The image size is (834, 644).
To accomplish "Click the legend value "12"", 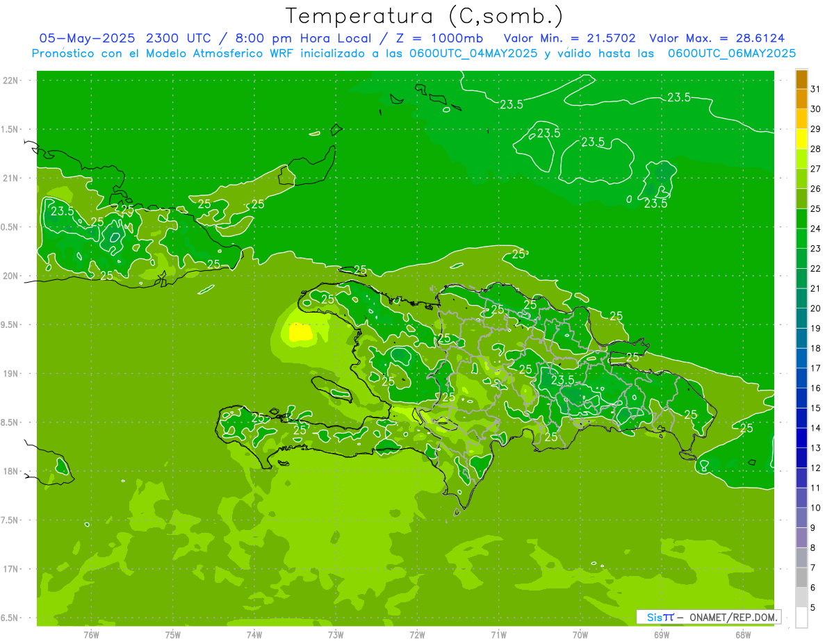I will [815, 468].
